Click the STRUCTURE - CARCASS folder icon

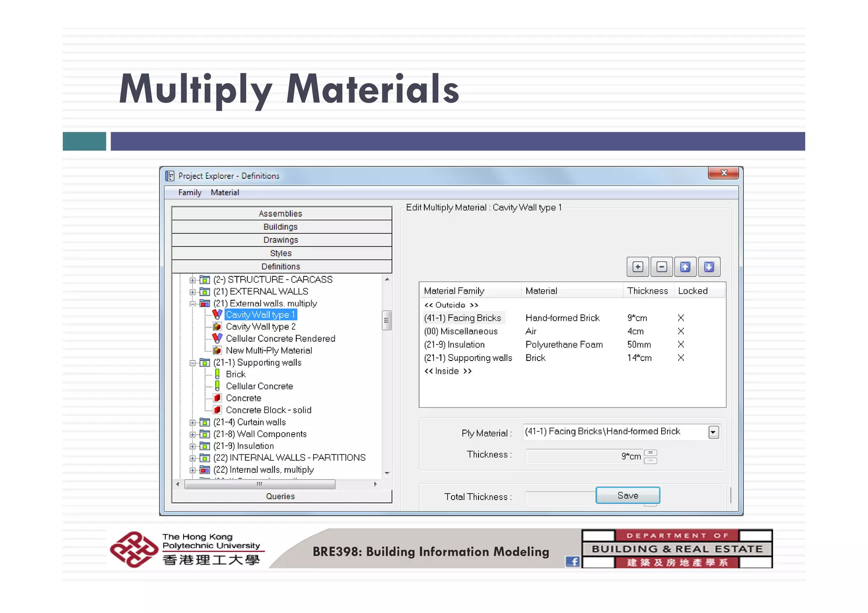[205, 280]
